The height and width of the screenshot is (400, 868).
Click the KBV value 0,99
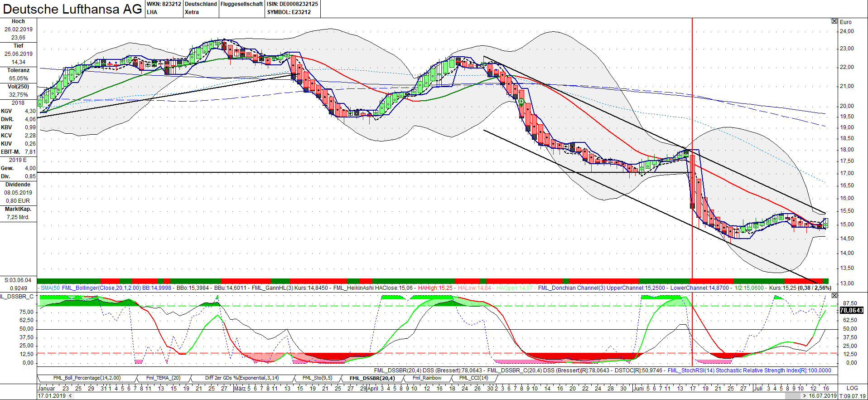coord(30,127)
